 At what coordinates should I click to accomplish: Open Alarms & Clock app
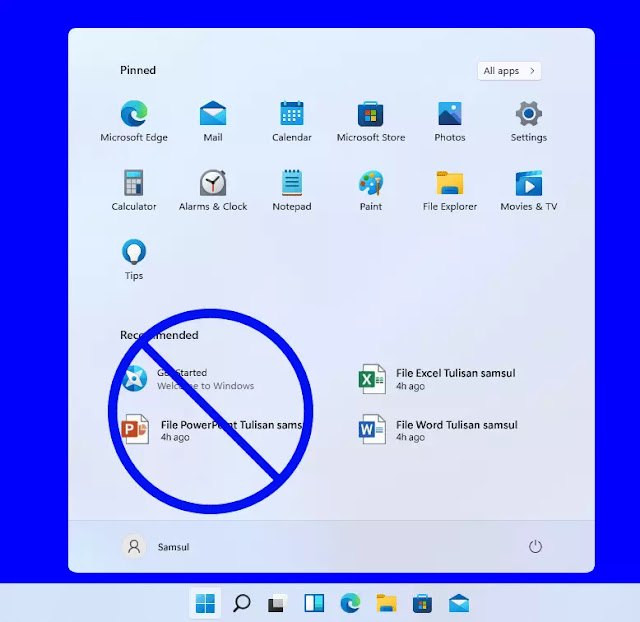tap(213, 190)
